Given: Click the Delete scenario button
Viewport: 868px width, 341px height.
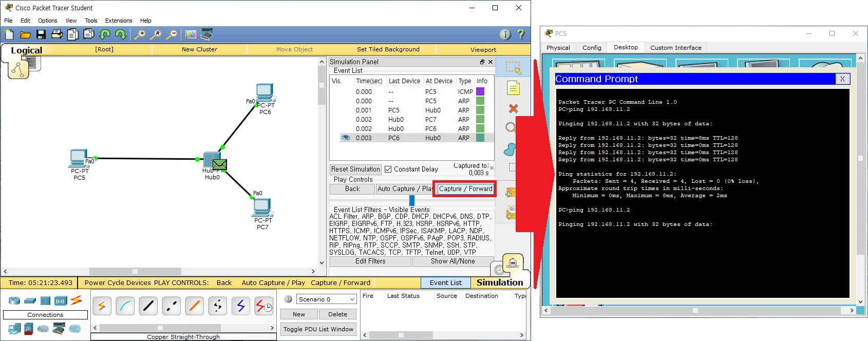Looking at the screenshot, I should coord(337,314).
